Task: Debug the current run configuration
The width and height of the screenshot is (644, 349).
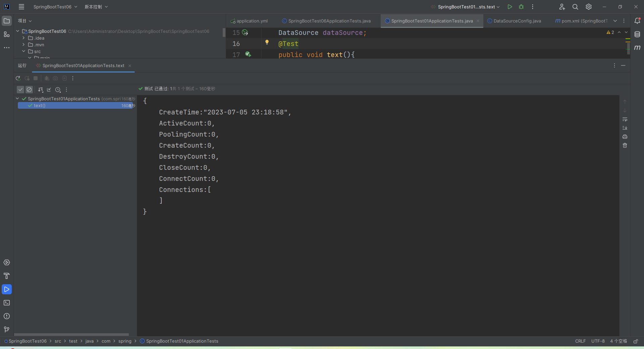Action: (521, 7)
